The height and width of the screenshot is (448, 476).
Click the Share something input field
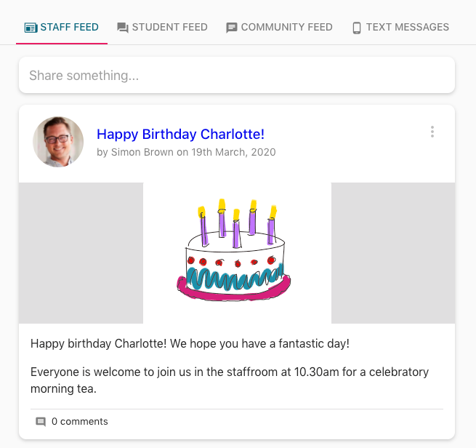[x=236, y=75]
